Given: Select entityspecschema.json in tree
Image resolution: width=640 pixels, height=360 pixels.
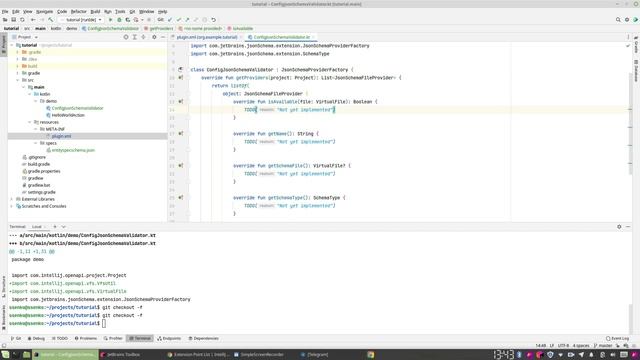Looking at the screenshot, I should coord(73,150).
